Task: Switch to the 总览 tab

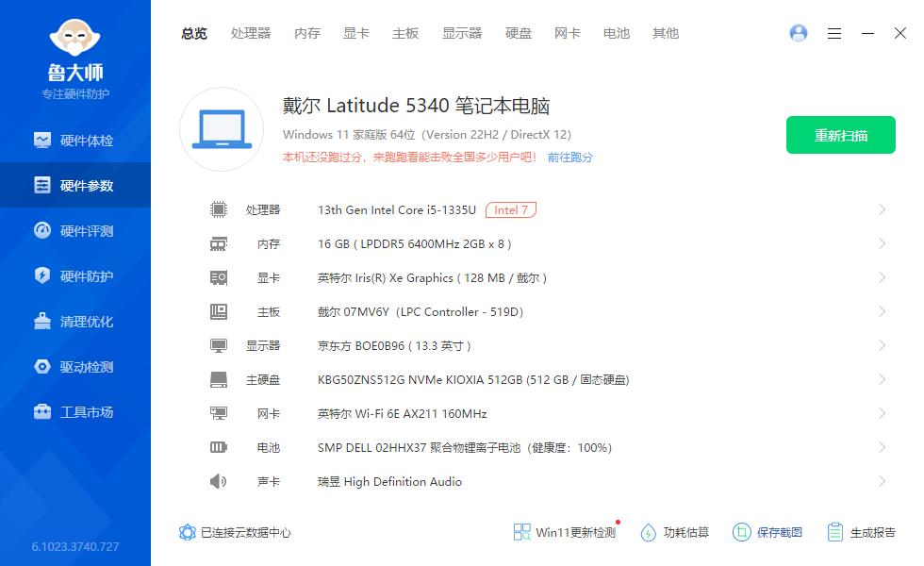Action: click(x=194, y=34)
